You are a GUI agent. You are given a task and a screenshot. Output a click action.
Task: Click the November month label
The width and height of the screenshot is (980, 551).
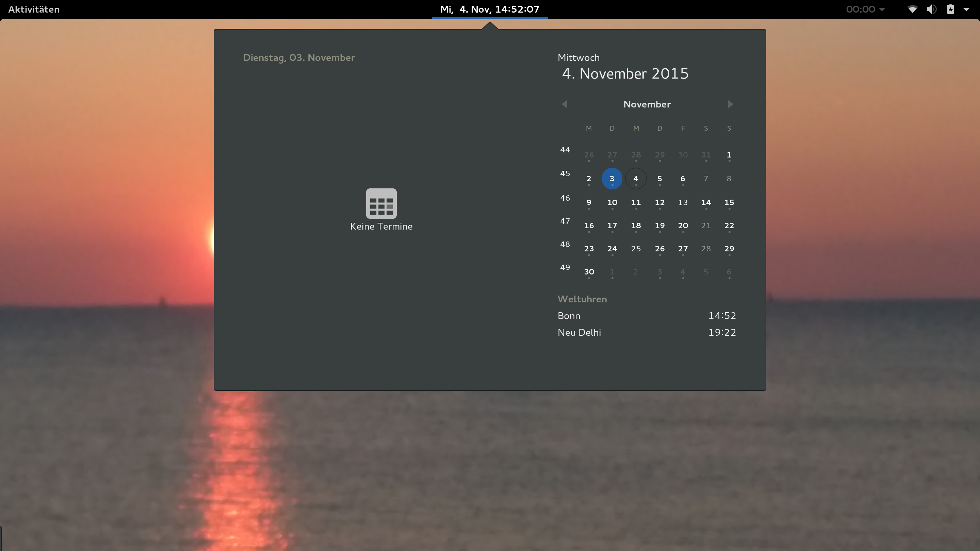click(647, 104)
